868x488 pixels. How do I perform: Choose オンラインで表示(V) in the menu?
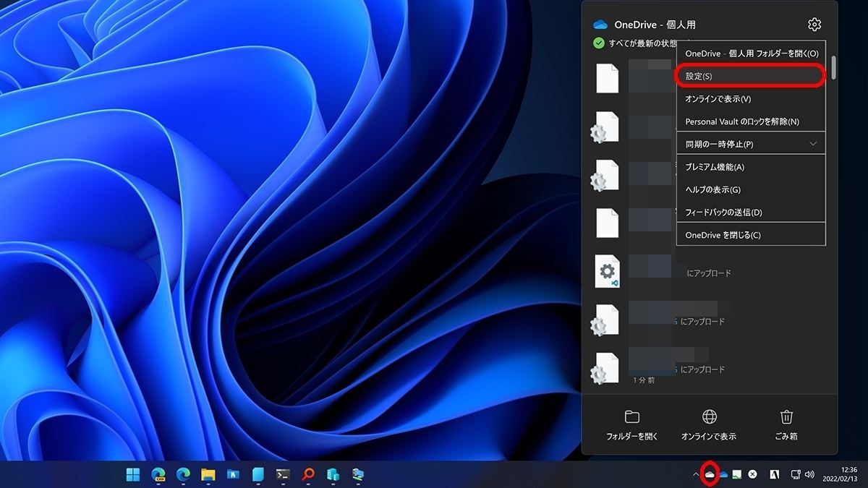pos(751,99)
